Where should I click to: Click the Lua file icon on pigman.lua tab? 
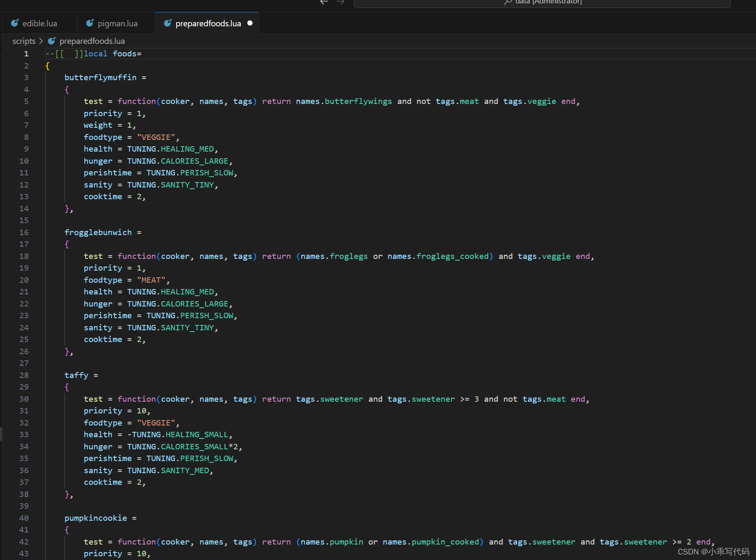point(90,23)
